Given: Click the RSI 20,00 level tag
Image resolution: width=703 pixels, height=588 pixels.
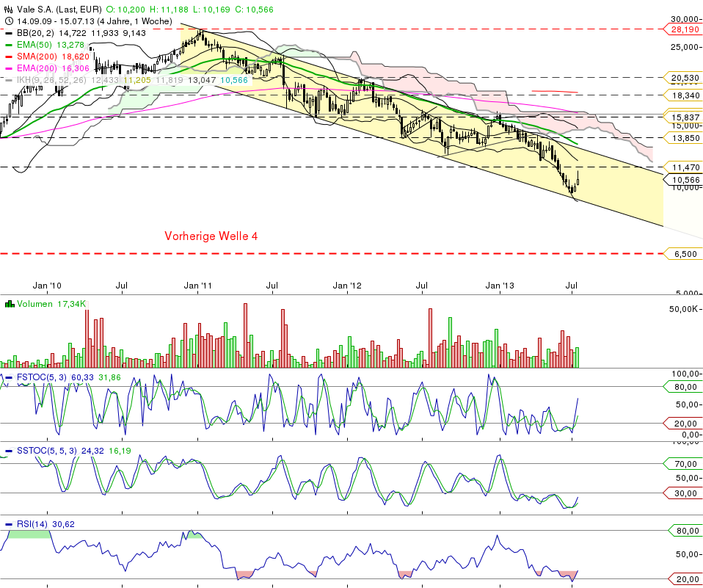Looking at the screenshot, I should pyautogui.click(x=685, y=579).
